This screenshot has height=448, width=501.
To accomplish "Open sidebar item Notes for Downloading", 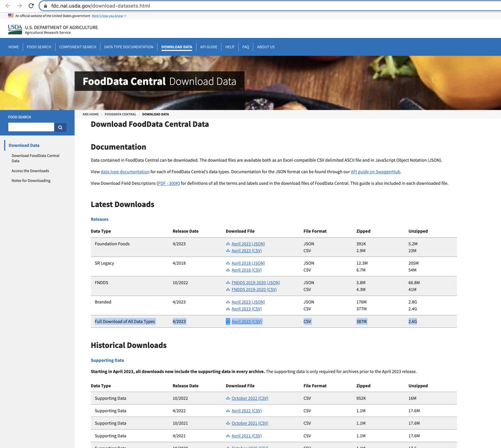I will coord(31,181).
